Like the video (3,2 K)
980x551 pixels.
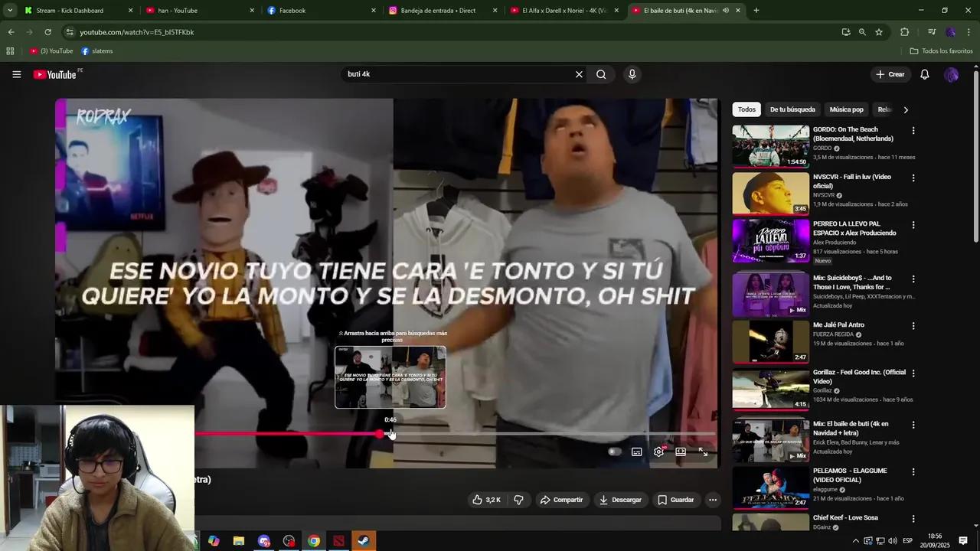tap(486, 500)
